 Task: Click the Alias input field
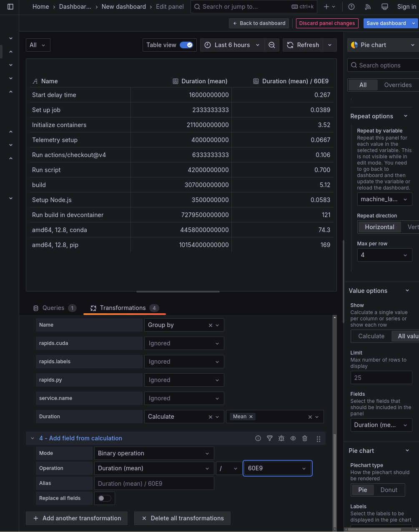[154, 483]
